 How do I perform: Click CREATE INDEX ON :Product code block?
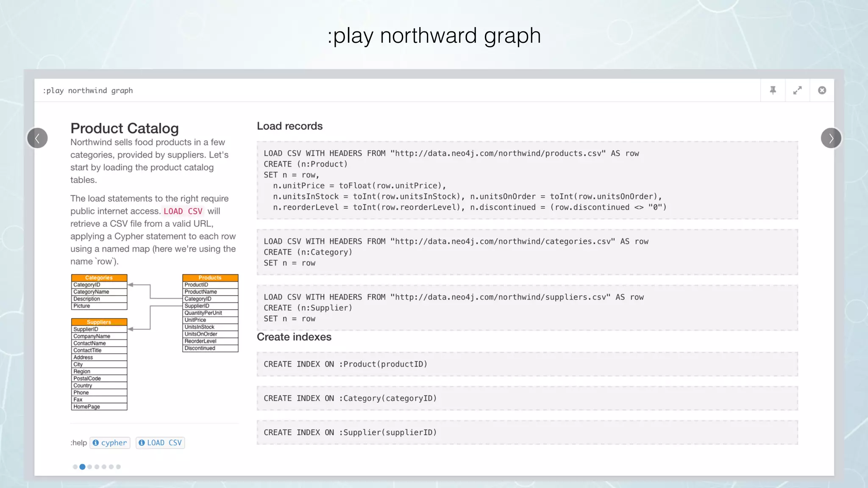(x=527, y=364)
